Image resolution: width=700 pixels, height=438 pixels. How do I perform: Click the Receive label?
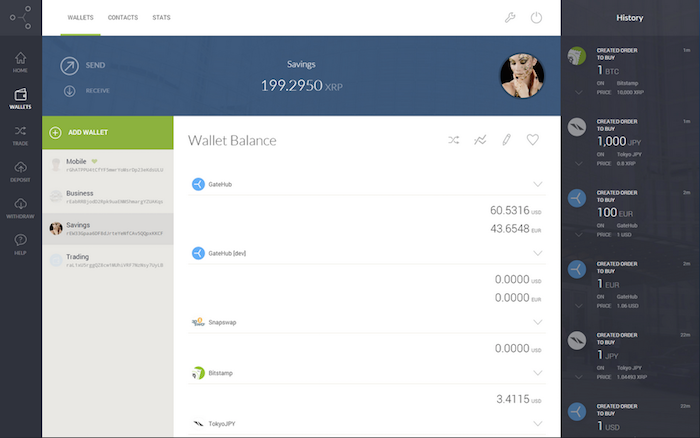click(x=97, y=91)
